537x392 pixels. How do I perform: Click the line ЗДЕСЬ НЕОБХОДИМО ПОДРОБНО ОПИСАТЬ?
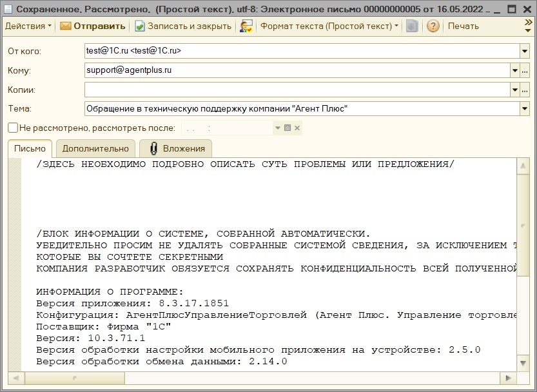pos(245,164)
